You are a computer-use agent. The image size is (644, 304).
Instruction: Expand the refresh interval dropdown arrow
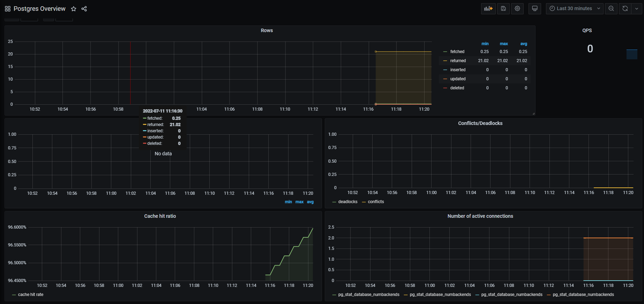coord(637,9)
